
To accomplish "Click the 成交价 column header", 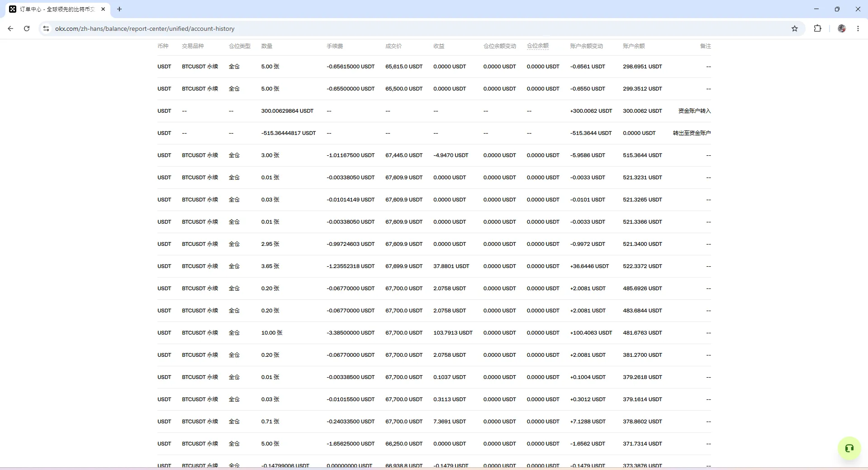I will 394,46.
